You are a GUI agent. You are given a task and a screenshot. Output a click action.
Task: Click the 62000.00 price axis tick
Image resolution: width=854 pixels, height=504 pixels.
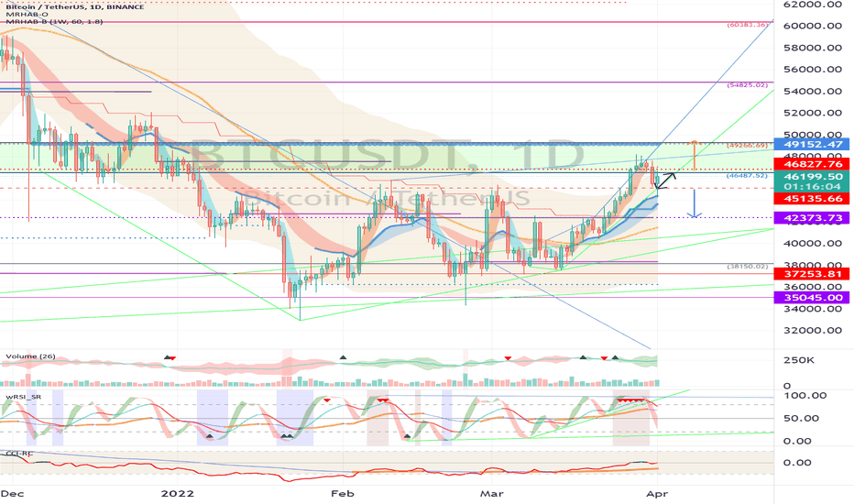813,5
